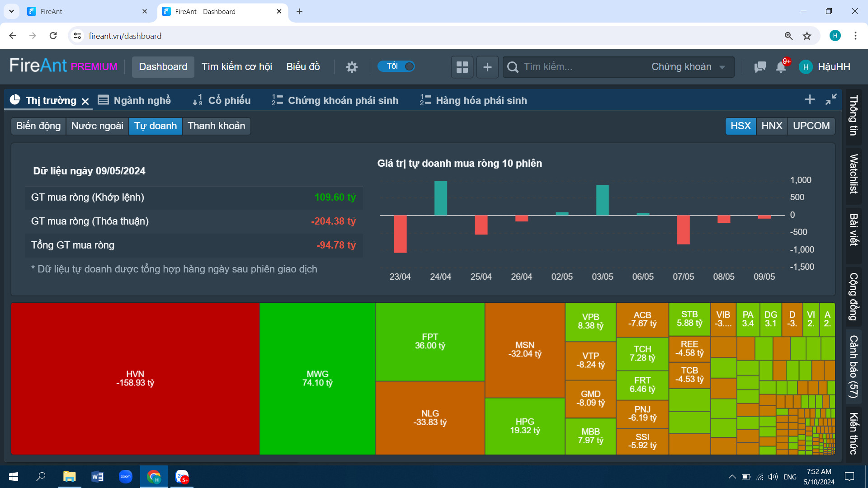This screenshot has height=488, width=868.
Task: Switch the exchange to UPCOM
Action: (x=811, y=126)
